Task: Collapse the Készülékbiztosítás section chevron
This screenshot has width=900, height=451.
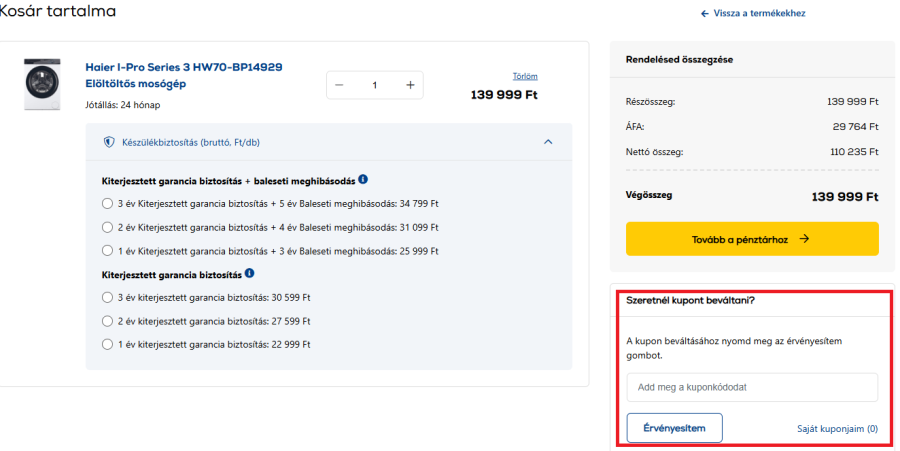Action: tap(547, 142)
